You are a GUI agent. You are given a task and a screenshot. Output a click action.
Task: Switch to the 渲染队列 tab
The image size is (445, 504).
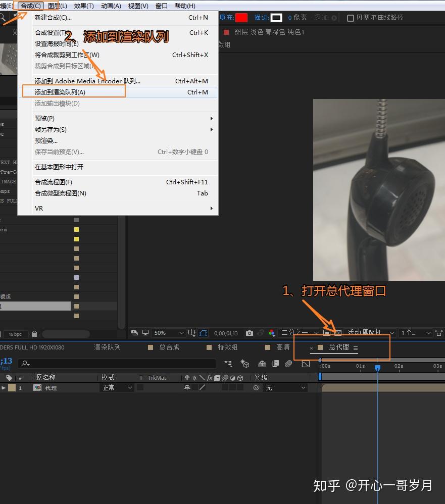108,347
